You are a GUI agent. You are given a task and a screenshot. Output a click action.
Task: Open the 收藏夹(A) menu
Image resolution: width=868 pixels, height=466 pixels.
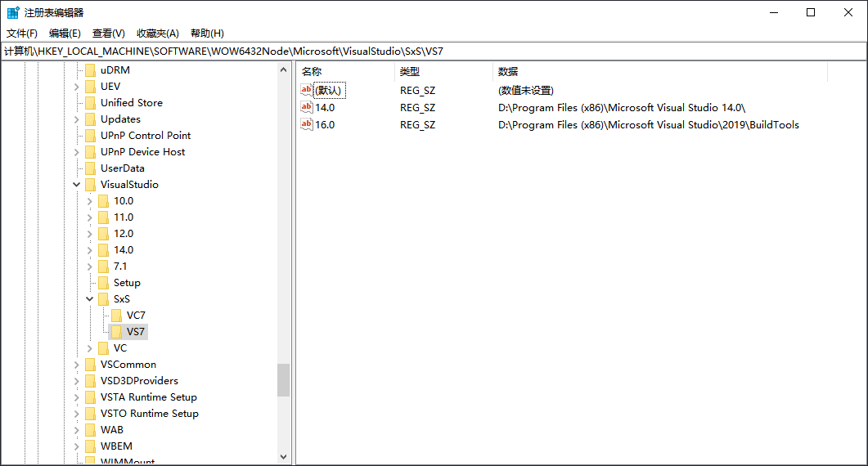click(158, 34)
